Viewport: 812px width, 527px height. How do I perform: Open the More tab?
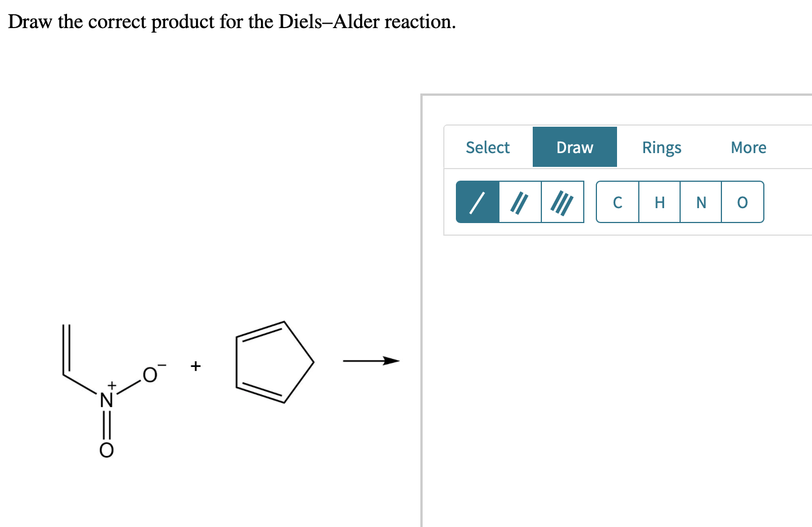pyautogui.click(x=748, y=147)
